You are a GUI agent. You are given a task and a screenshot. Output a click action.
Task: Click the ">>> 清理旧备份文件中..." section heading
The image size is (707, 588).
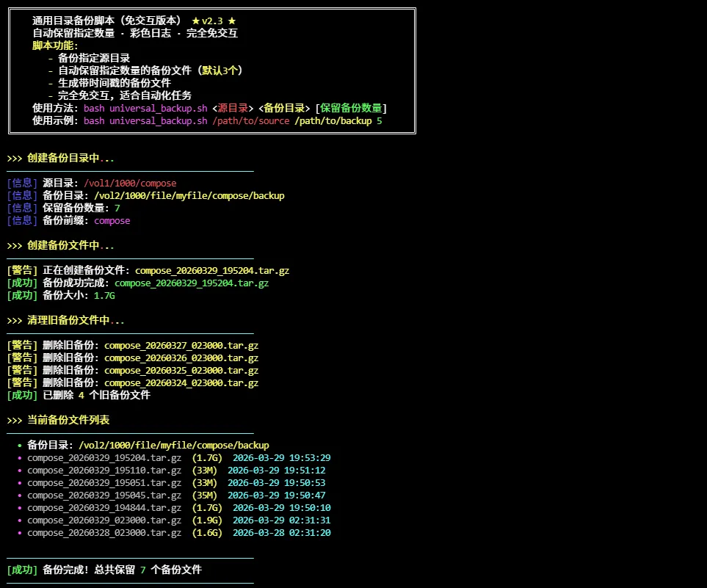coord(65,320)
